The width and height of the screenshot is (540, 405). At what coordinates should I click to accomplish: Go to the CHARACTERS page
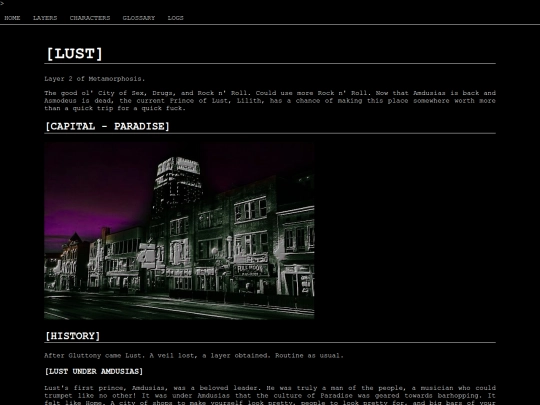coord(90,18)
